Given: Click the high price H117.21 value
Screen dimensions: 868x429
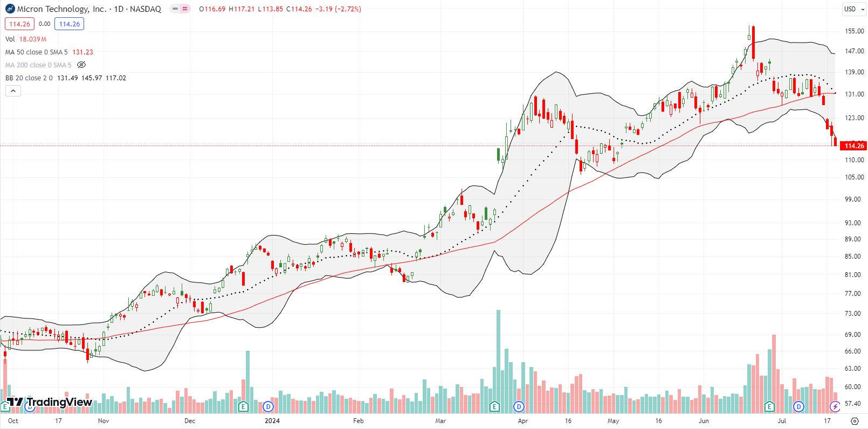Looking at the screenshot, I should pyautogui.click(x=241, y=9).
